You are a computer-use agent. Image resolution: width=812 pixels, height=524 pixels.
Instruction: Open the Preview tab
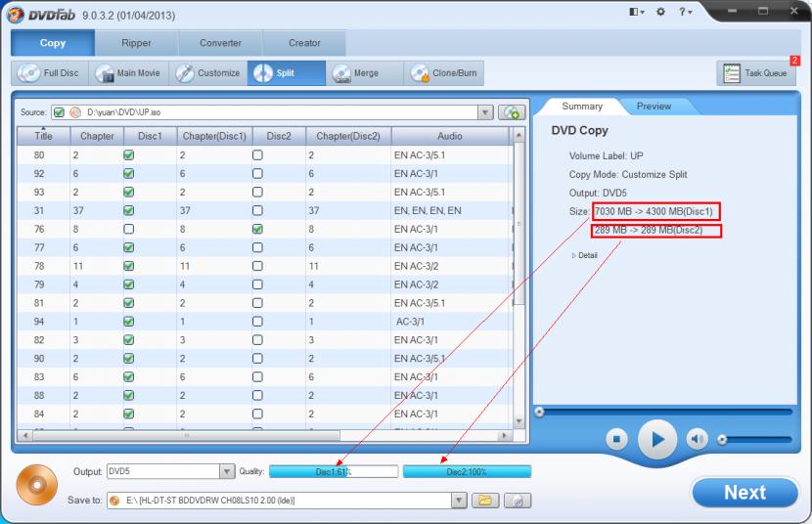654,106
